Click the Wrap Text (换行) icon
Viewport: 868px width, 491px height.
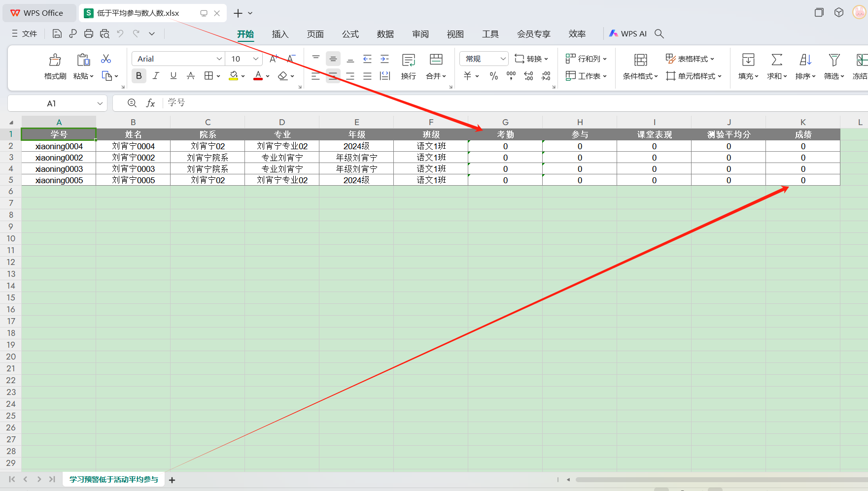tap(408, 61)
